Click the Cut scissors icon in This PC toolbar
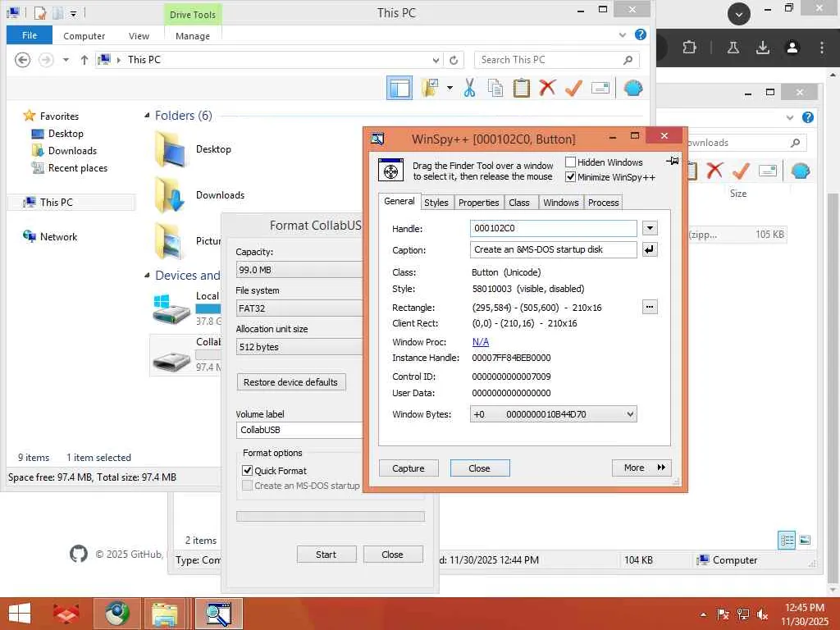Viewport: 840px width, 630px height. pyautogui.click(x=469, y=88)
